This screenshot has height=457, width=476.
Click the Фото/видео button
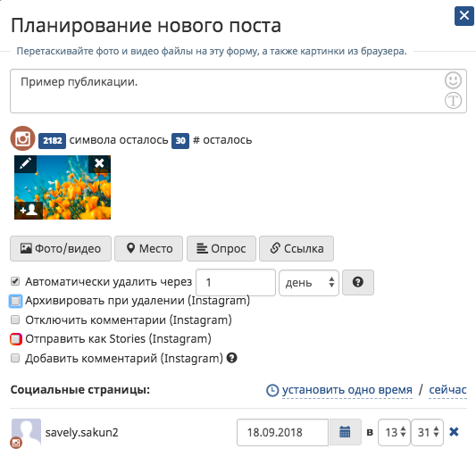[x=61, y=248]
